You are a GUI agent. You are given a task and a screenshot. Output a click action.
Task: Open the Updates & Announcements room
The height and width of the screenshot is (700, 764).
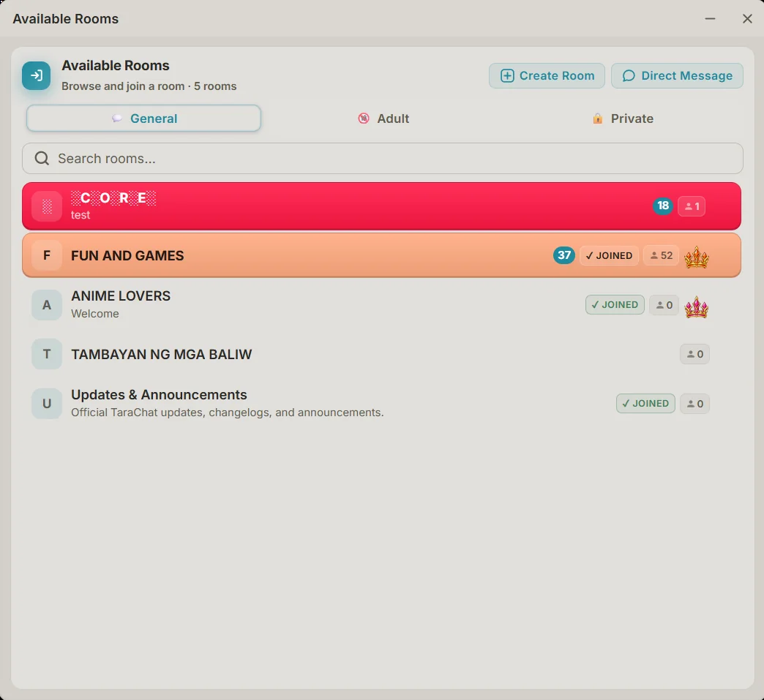(381, 403)
